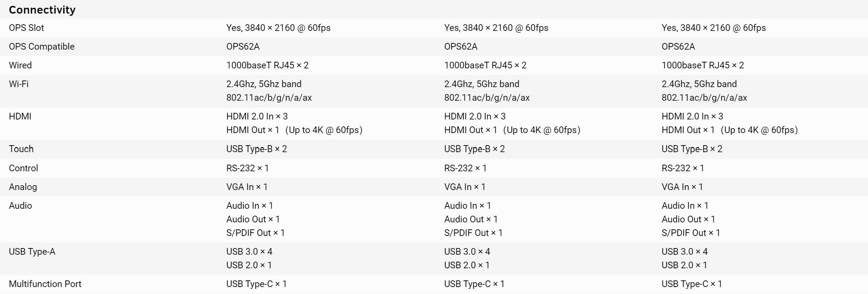This screenshot has width=868, height=294.
Task: Select the OPS Slot row label
Action: coord(26,28)
